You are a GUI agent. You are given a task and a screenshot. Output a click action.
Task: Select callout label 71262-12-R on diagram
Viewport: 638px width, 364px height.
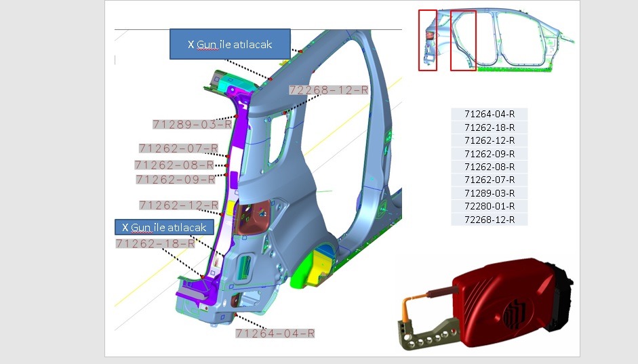click(x=178, y=205)
